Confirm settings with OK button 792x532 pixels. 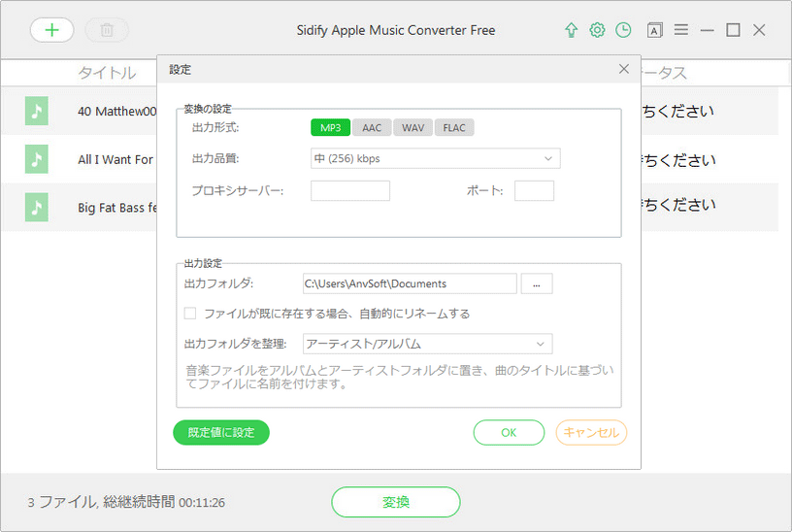tap(509, 432)
